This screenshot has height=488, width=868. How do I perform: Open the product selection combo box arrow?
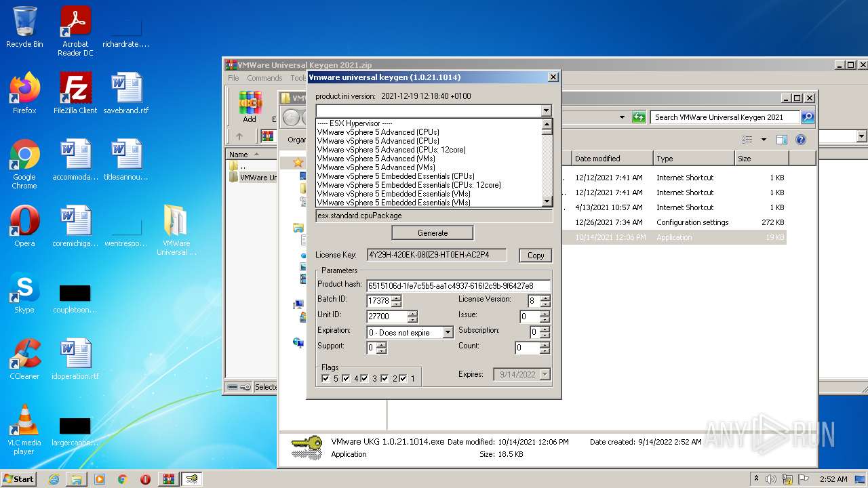tap(547, 110)
